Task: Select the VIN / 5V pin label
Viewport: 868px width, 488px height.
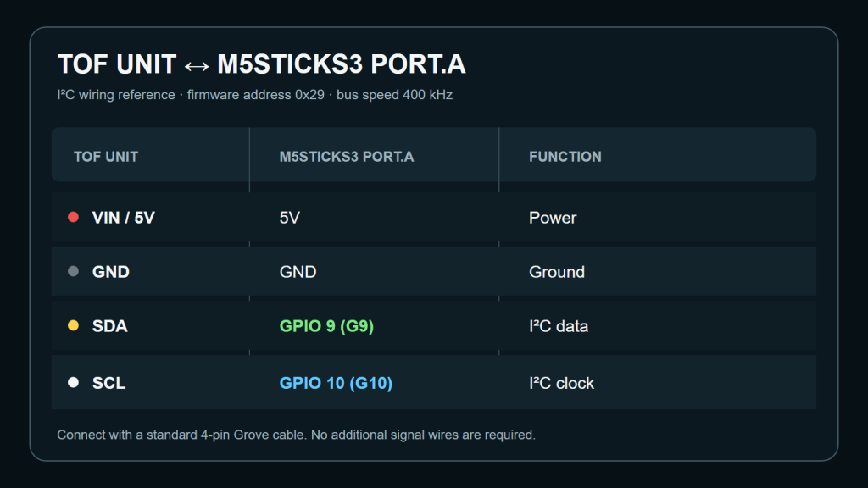Action: (124, 218)
